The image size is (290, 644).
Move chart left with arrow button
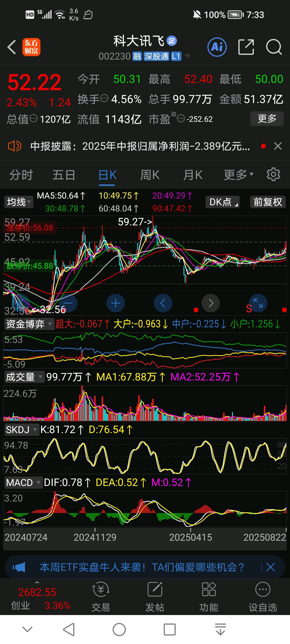tap(163, 303)
